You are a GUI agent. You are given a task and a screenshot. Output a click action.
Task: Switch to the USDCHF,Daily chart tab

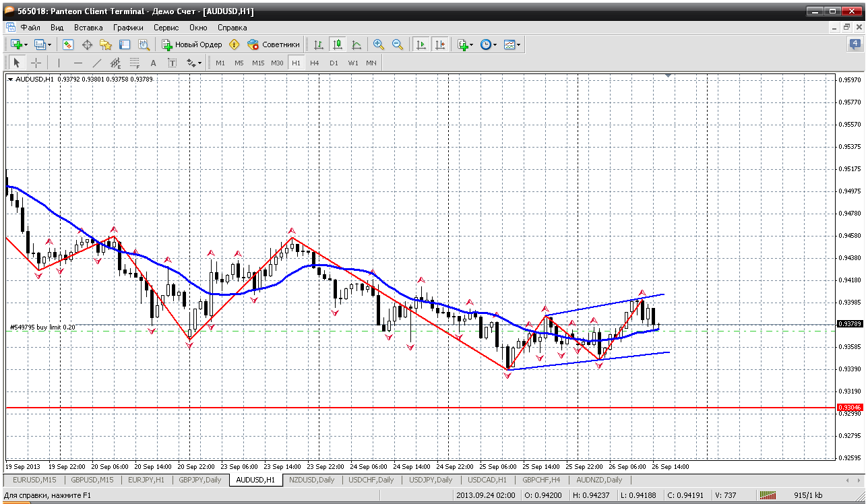click(371, 480)
